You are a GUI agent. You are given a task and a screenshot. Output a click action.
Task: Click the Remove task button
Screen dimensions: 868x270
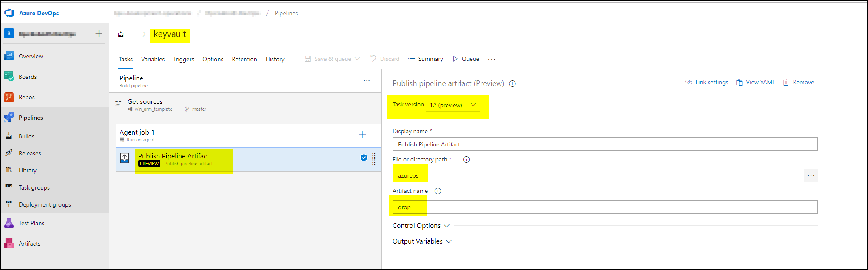pyautogui.click(x=799, y=83)
